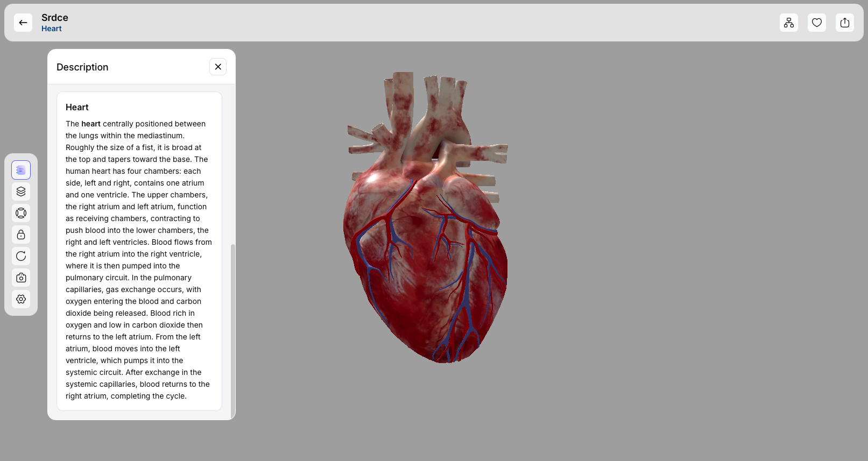The image size is (868, 461).
Task: Click the Heart heading in the description card
Action: (77, 108)
